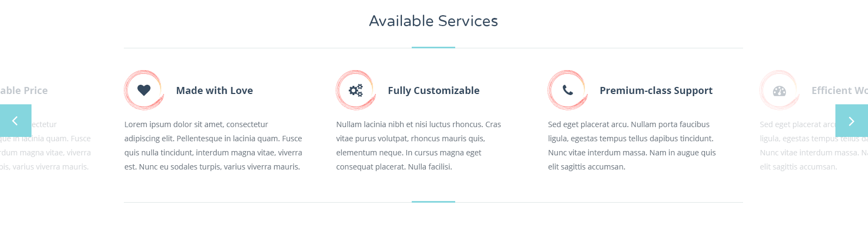The image size is (868, 232).
Task: Click the teal accent bar on bottom divider
Action: 433,202
